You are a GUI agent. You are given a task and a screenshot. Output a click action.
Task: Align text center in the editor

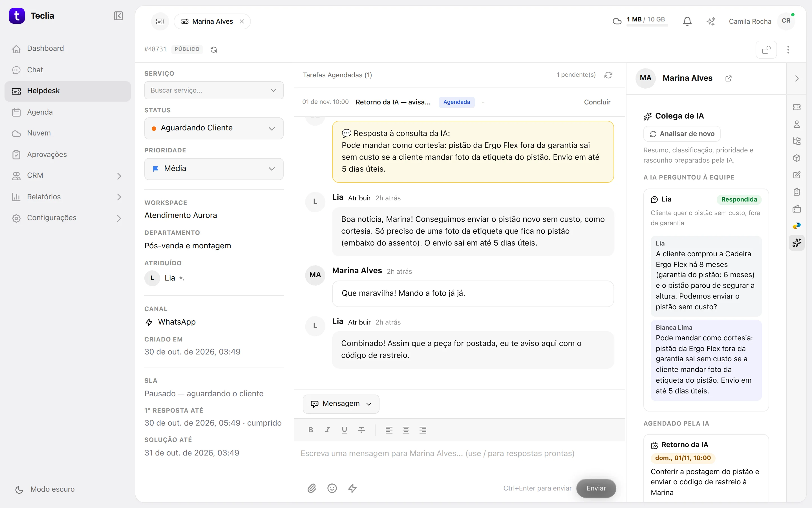[406, 430]
